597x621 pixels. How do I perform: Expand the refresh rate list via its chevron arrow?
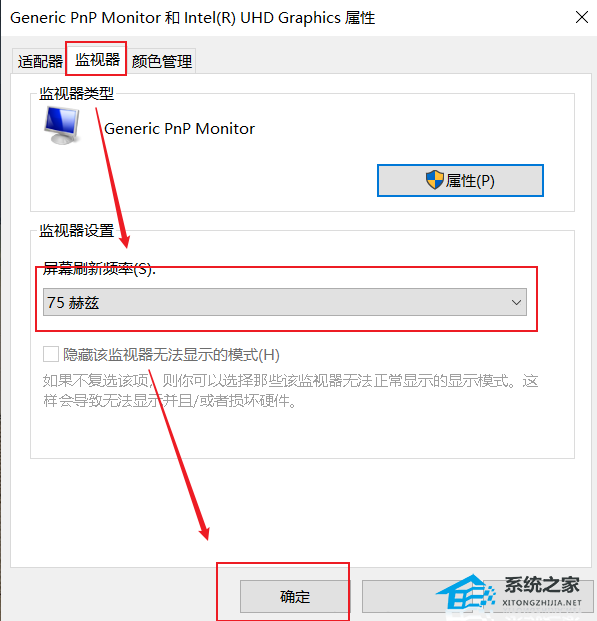(516, 303)
